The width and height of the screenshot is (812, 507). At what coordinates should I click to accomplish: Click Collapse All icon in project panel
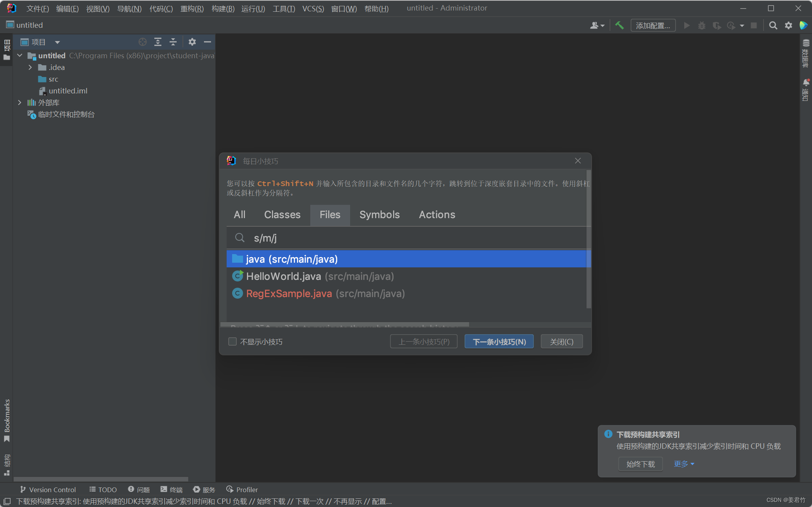[x=173, y=42]
